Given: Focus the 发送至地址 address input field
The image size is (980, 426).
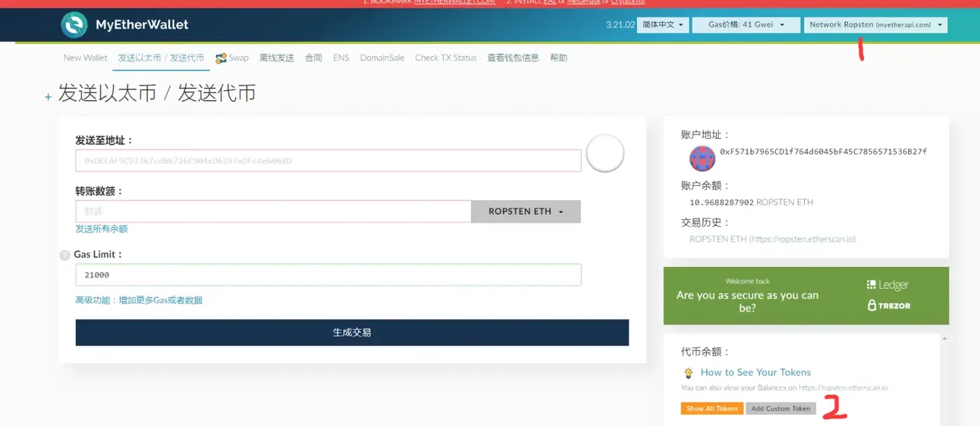Looking at the screenshot, I should pyautogui.click(x=328, y=160).
